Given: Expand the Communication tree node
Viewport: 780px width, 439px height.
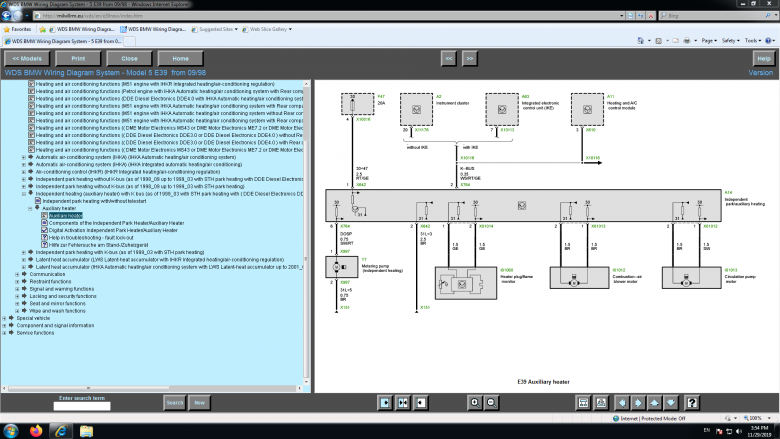Looking at the screenshot, I should click(17, 274).
